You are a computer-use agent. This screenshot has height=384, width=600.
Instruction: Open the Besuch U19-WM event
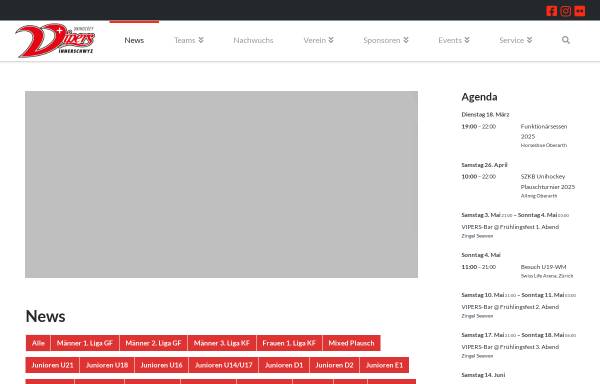pos(543,267)
